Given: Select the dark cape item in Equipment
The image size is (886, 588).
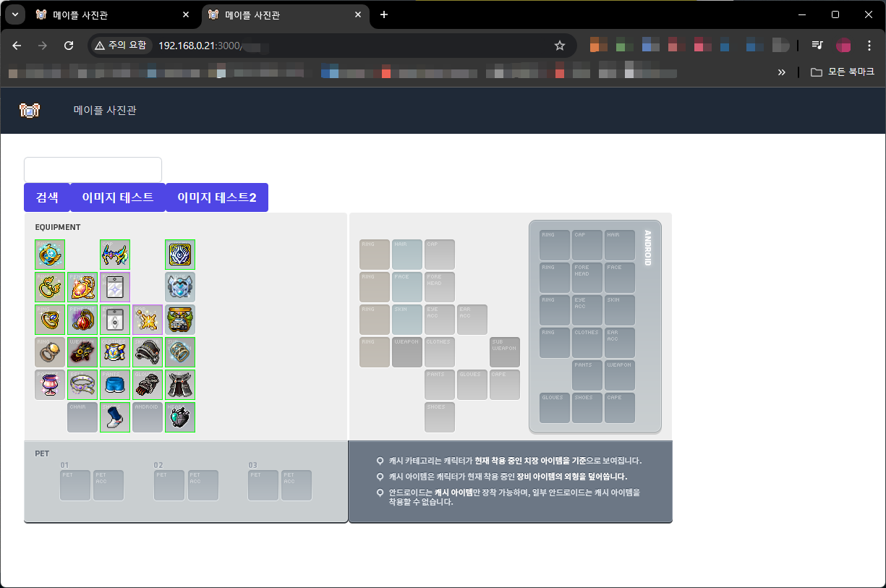Looking at the screenshot, I should pyautogui.click(x=180, y=385).
